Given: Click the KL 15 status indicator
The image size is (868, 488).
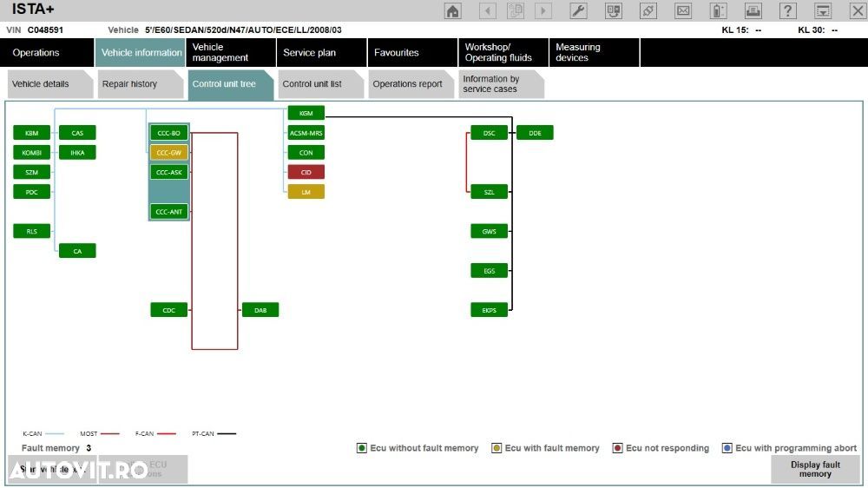Looking at the screenshot, I should [x=741, y=30].
